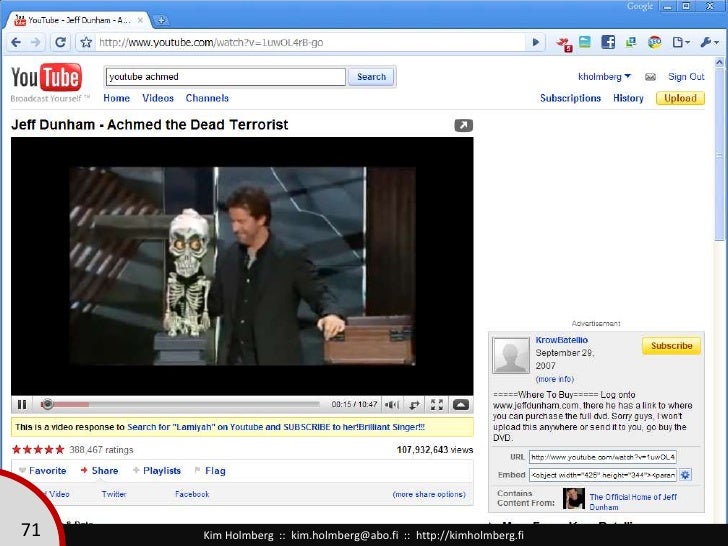Reload the page with refresh icon

pyautogui.click(x=60, y=43)
